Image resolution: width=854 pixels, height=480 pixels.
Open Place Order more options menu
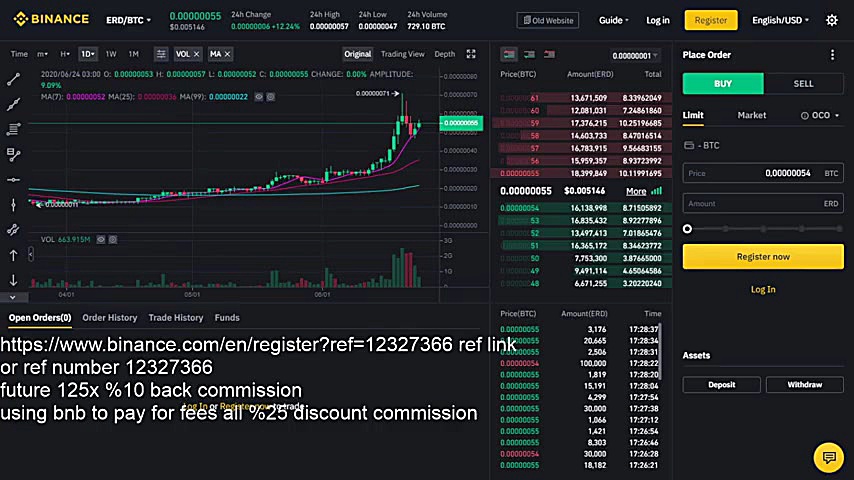pyautogui.click(x=832, y=54)
